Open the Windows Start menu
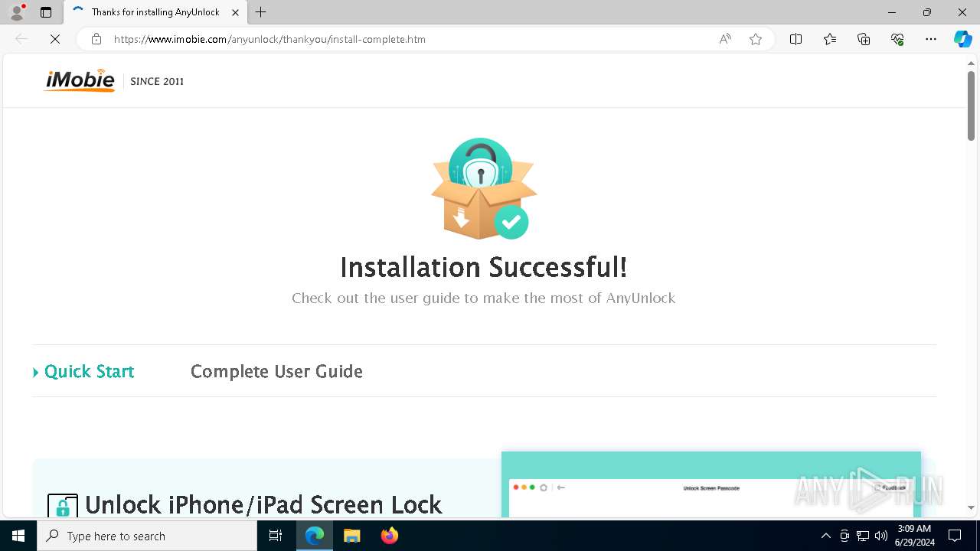 click(x=18, y=536)
